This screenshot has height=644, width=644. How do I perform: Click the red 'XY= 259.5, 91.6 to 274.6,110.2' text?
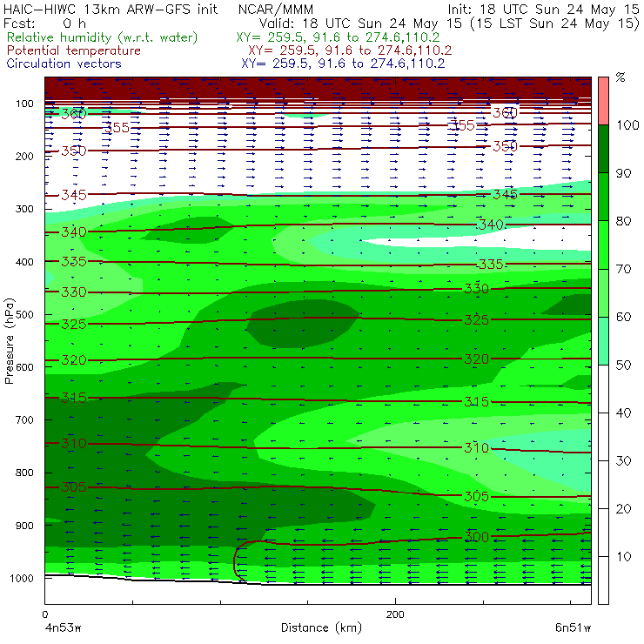click(x=350, y=50)
